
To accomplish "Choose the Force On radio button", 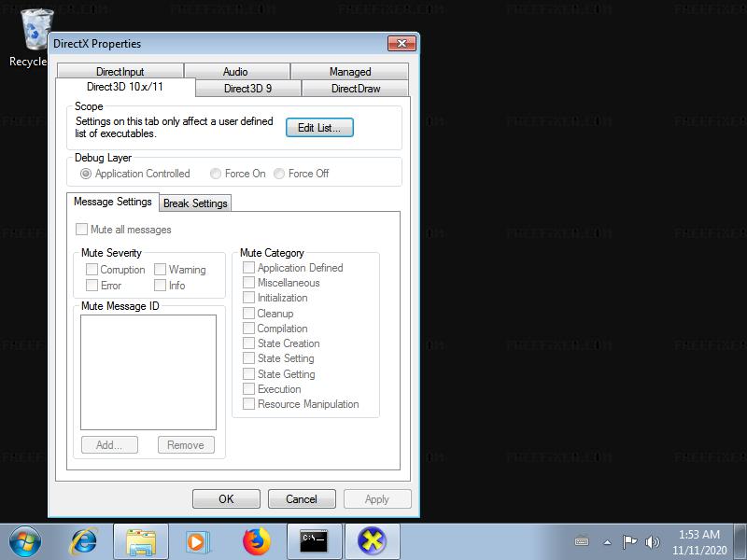I will click(238, 174).
